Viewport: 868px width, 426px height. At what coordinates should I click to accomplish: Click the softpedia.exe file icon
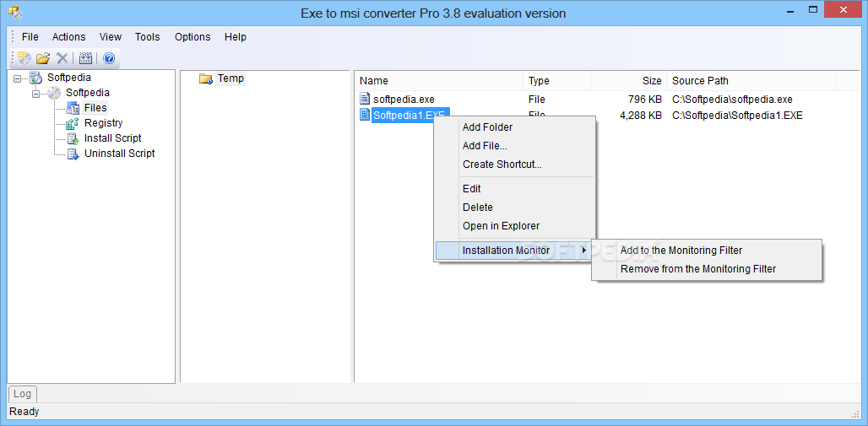[364, 99]
